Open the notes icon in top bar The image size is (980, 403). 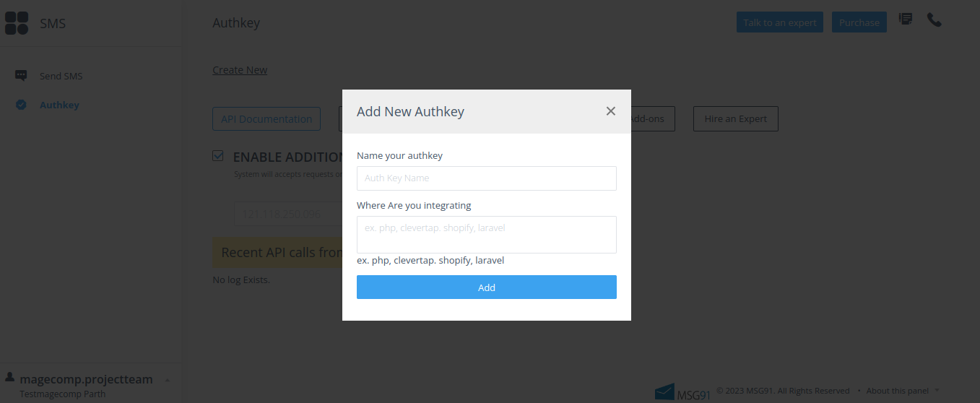pyautogui.click(x=905, y=20)
